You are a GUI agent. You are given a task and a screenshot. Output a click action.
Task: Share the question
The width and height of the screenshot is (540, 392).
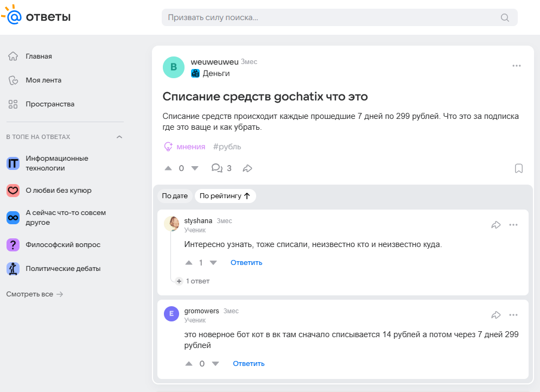247,168
